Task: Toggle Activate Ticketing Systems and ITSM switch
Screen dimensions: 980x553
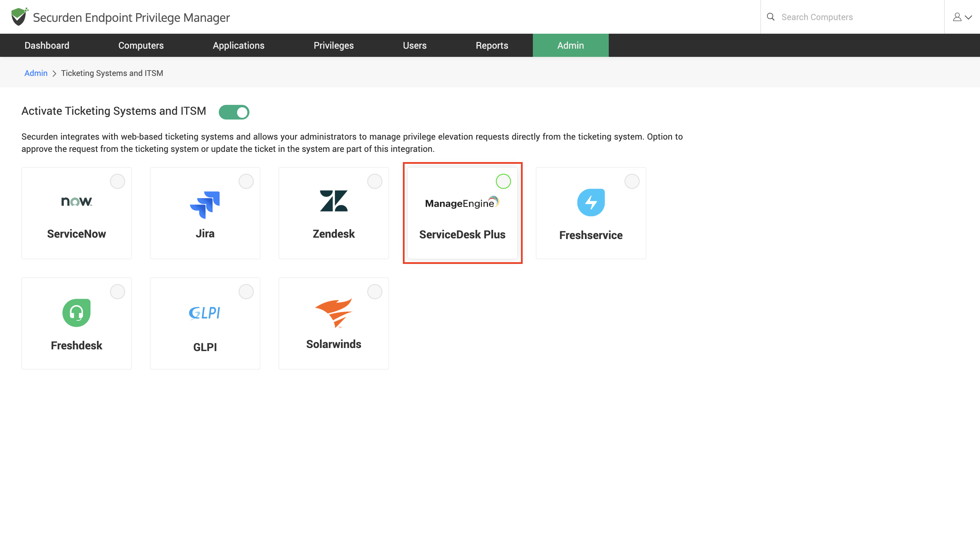Action: (x=234, y=112)
